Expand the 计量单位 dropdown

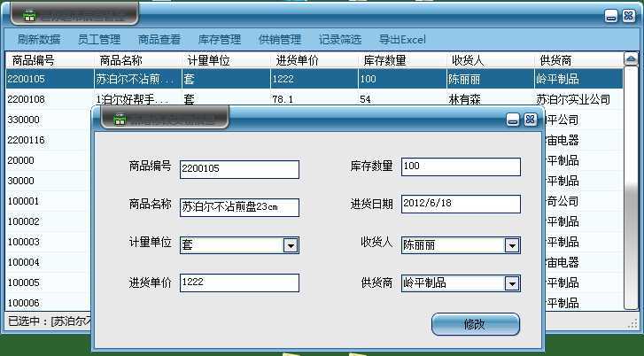[x=291, y=245]
